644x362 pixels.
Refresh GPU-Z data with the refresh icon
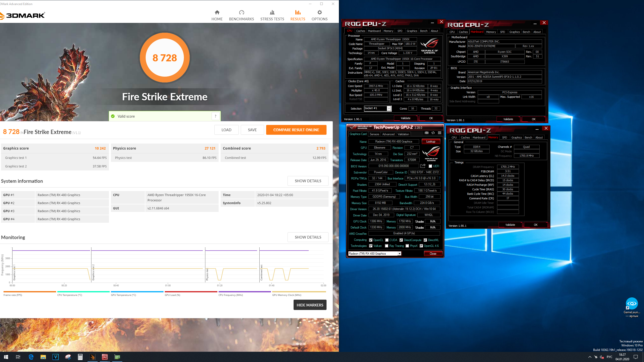click(433, 133)
